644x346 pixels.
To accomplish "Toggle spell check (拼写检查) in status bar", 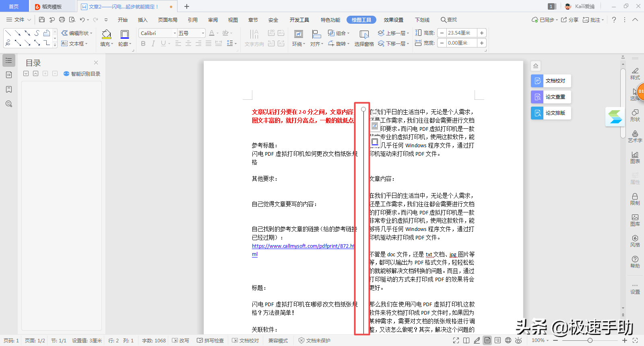I will [210, 340].
